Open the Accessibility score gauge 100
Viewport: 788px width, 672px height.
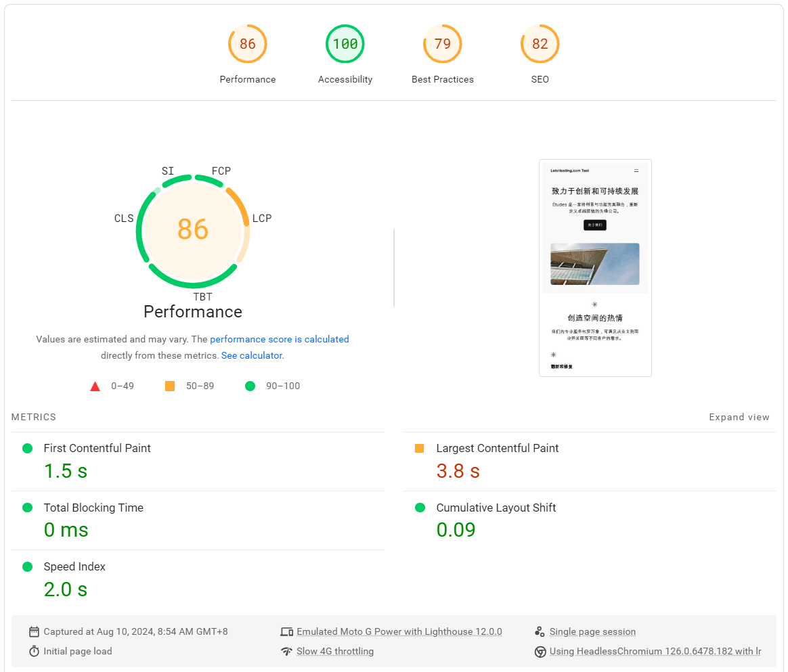345,44
